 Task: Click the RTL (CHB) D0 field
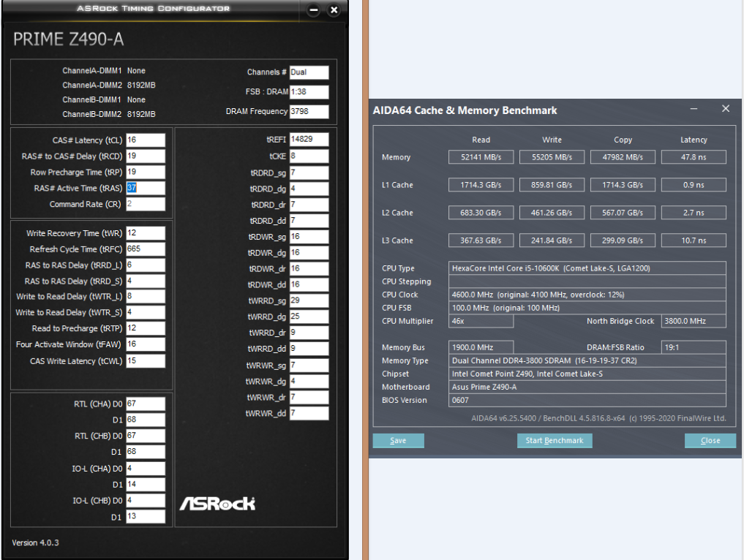[x=145, y=436]
